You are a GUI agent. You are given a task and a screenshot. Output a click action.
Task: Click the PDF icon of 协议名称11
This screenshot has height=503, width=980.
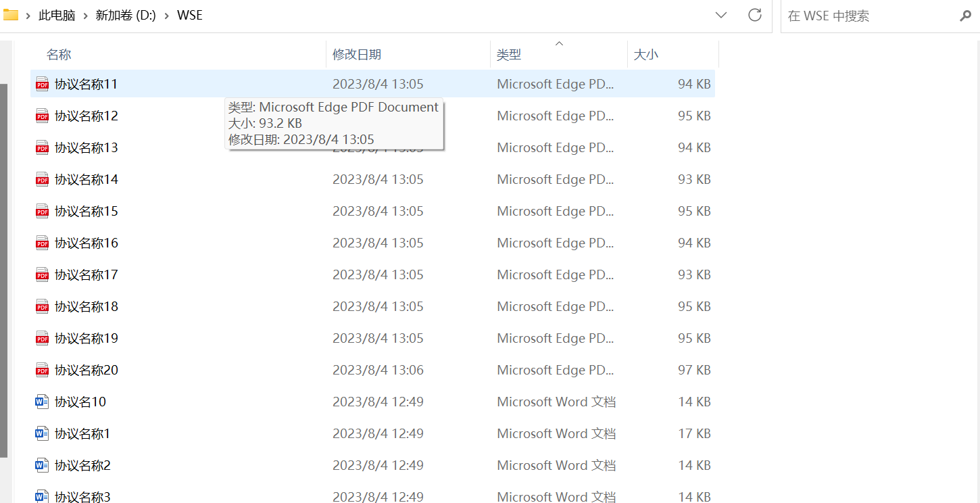pos(42,85)
